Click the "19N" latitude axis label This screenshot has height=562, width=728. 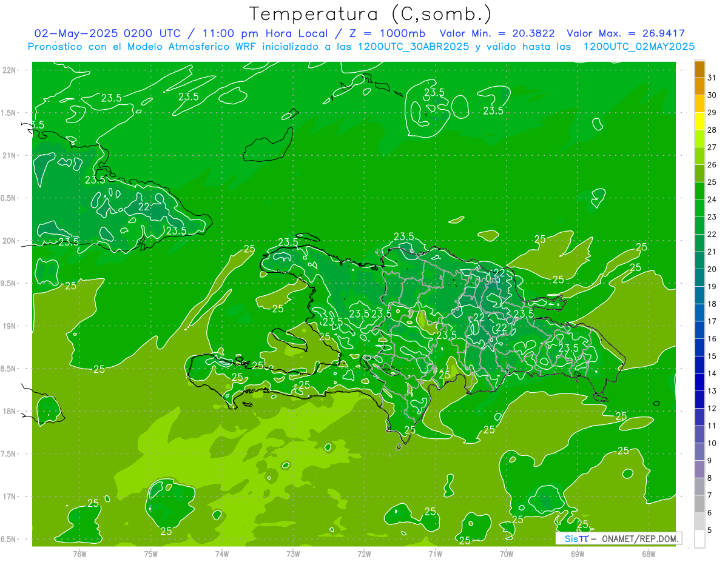[x=10, y=326]
